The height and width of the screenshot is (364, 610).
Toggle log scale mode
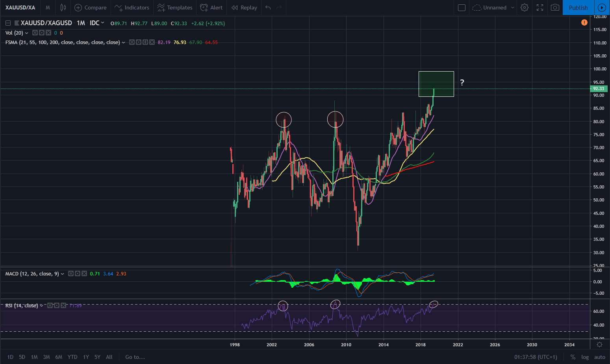585,357
